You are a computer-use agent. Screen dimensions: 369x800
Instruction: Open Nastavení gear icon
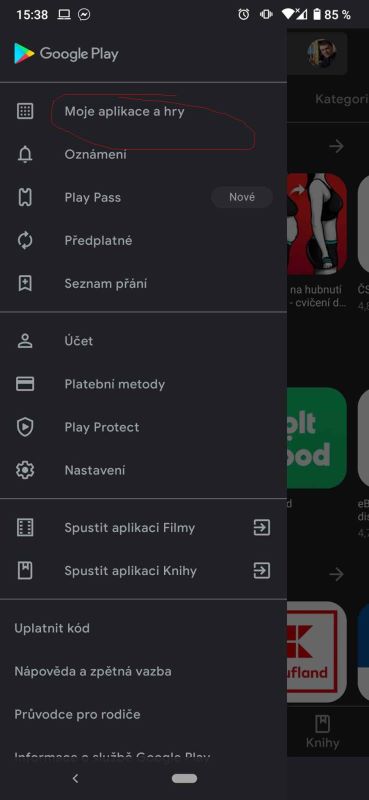[x=25, y=470]
